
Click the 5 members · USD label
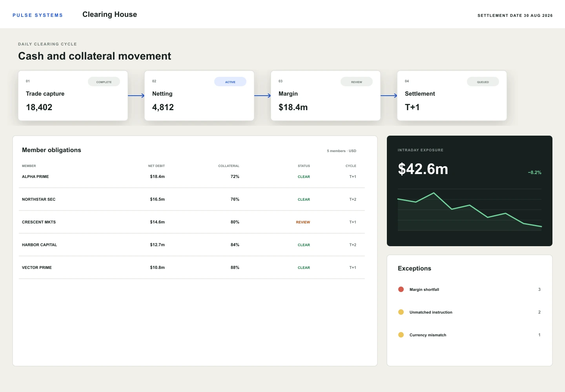coord(342,151)
